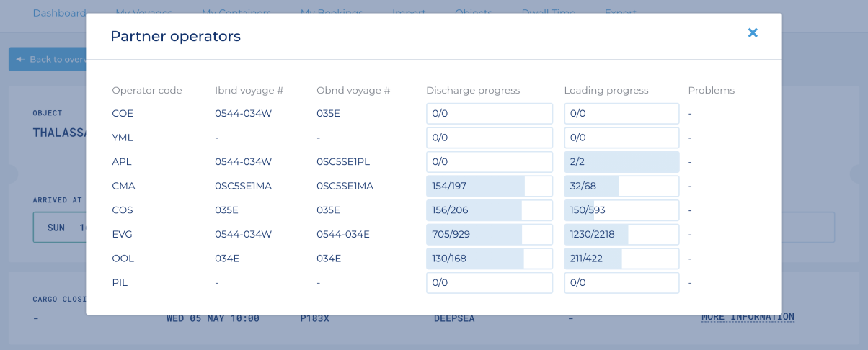Select operator code YML
Screen dimensions: 868x350
tap(123, 138)
